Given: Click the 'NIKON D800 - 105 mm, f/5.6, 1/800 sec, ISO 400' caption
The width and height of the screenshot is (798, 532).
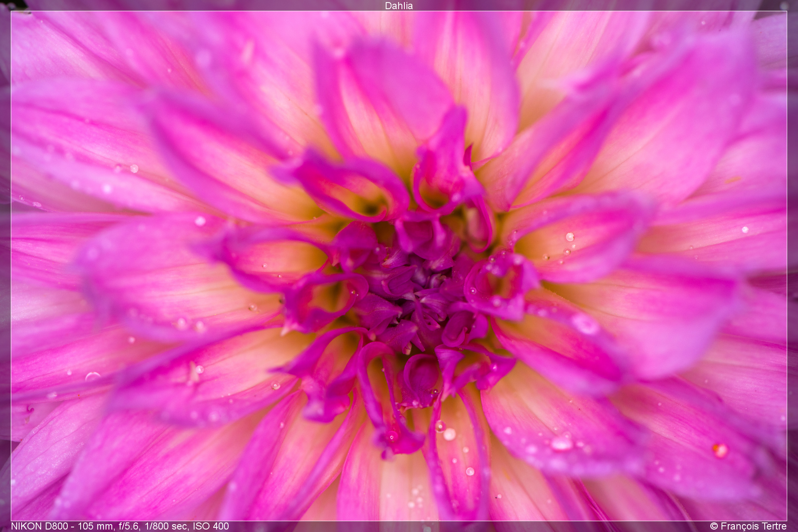Looking at the screenshot, I should click(x=120, y=526).
